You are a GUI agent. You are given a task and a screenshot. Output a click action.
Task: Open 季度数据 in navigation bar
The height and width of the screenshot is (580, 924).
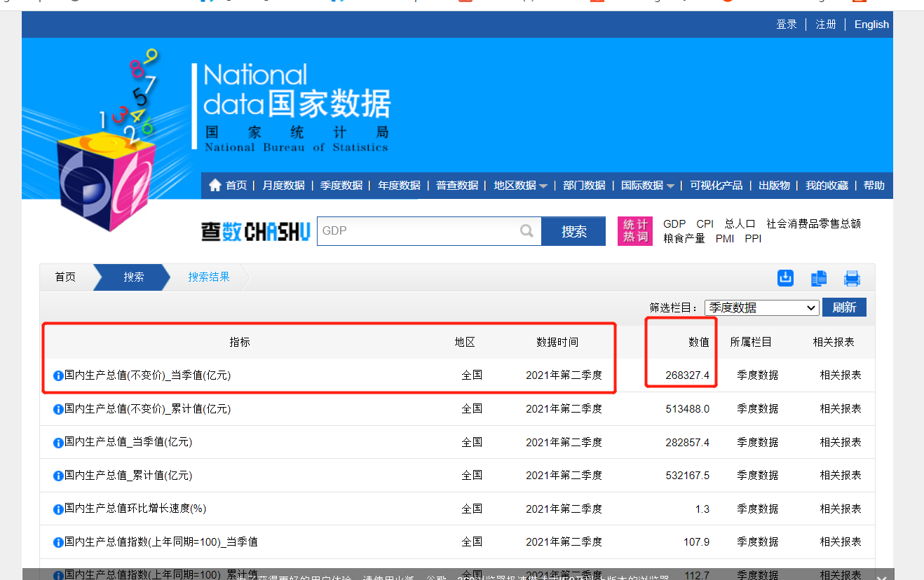pos(341,186)
